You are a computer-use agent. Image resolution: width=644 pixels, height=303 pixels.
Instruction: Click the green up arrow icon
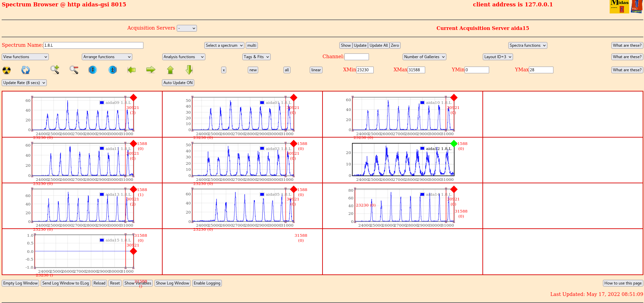click(x=170, y=70)
